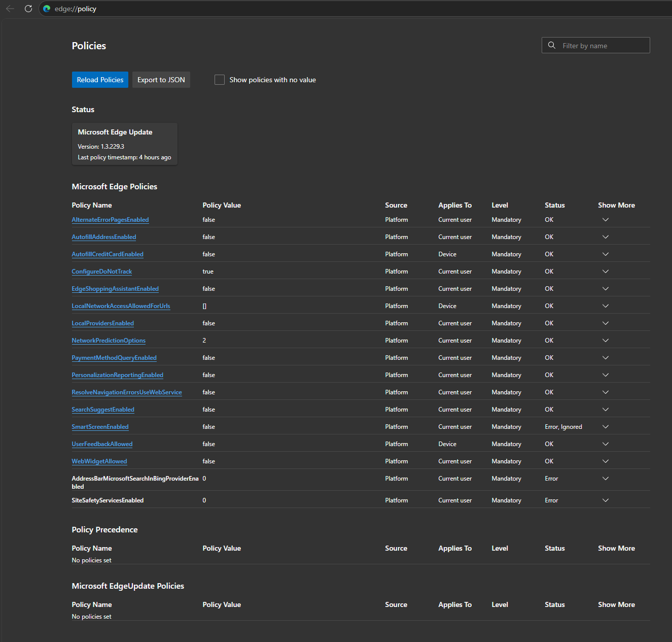The width and height of the screenshot is (672, 642).
Task: Open the ResolveNavigationErrorsUseWebService policy link
Action: click(x=127, y=392)
